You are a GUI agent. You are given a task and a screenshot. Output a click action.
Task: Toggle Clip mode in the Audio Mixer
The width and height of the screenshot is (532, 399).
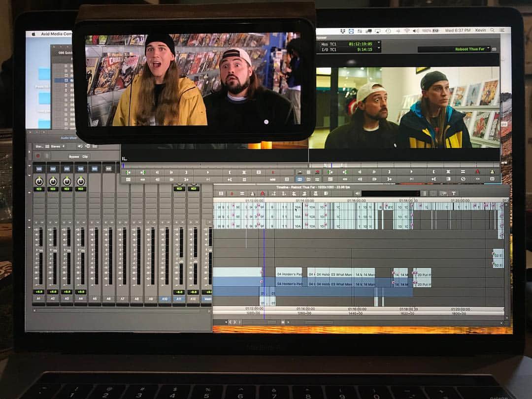coord(85,157)
